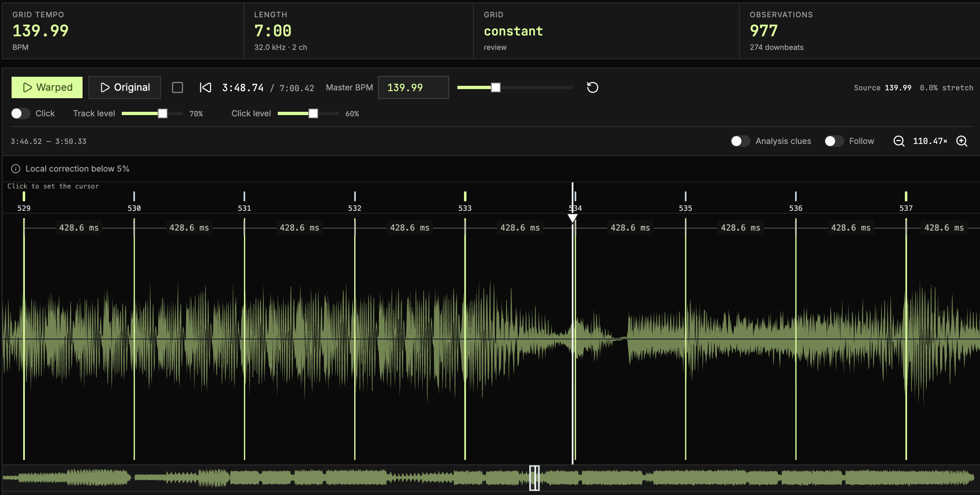Click the 274 downbeats text
This screenshot has width=980, height=495.
pyautogui.click(x=776, y=47)
